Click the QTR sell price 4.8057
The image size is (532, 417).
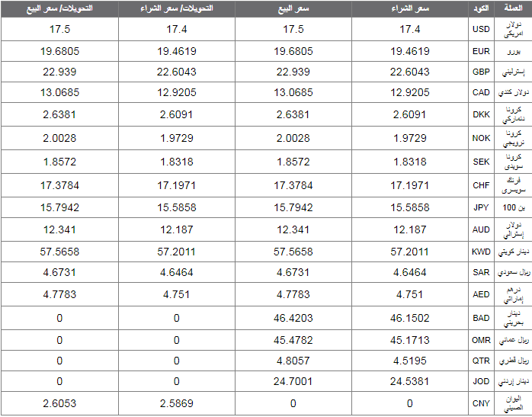tap(293, 361)
